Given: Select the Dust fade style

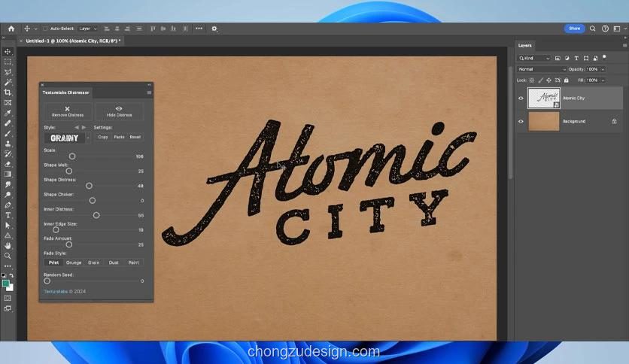Looking at the screenshot, I should 114,262.
